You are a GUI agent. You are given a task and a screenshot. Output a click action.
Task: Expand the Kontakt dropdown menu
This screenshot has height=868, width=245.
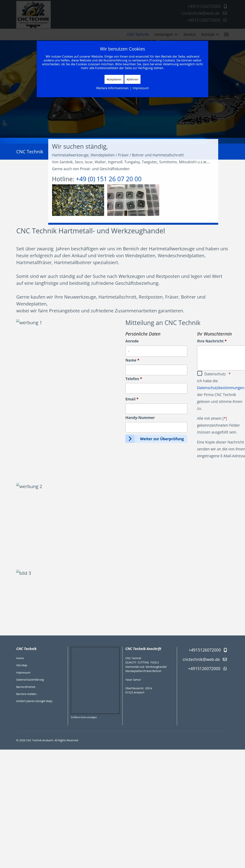click(x=210, y=35)
